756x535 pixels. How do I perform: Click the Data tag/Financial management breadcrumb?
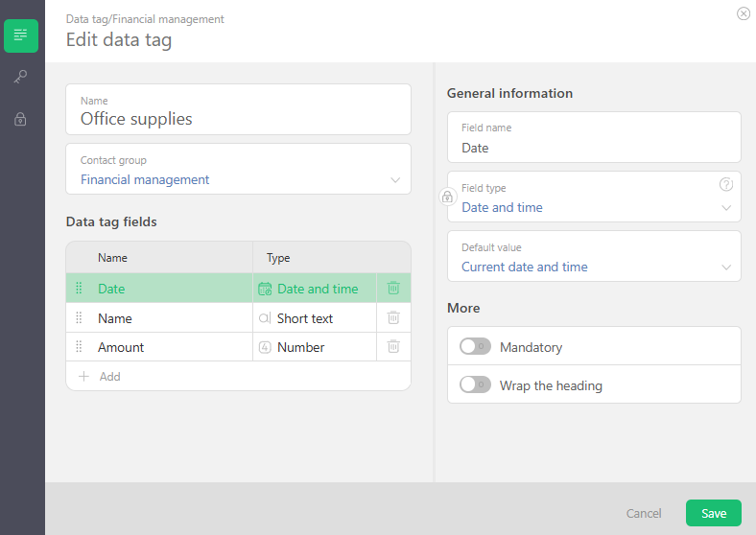click(x=145, y=19)
